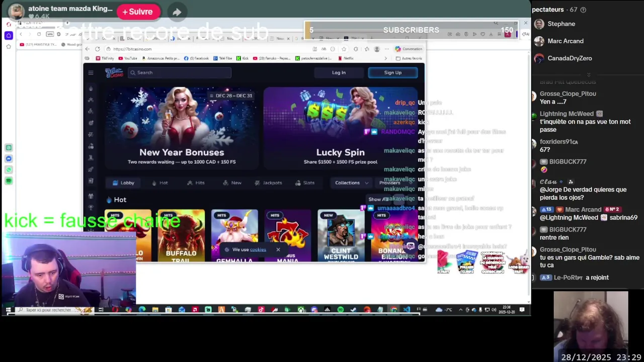This screenshot has width=644, height=362.
Task: Click the casino Search field
Action: [180, 72]
